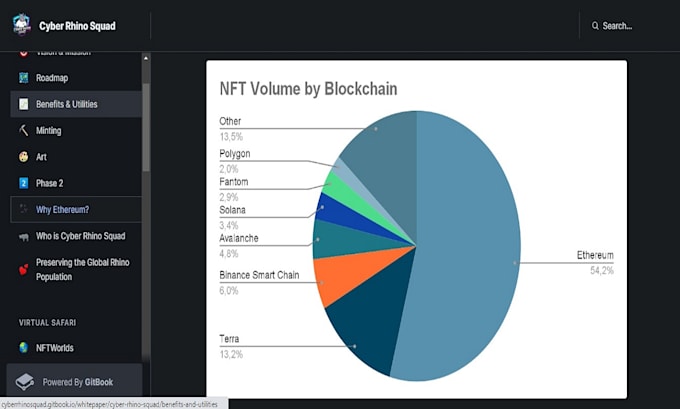Select the Why Ethereum? page

click(75, 209)
